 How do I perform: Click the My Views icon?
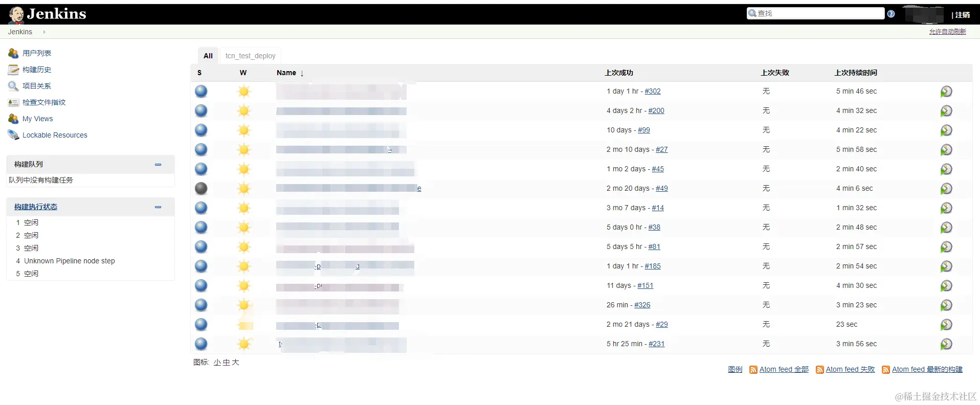[x=13, y=119]
